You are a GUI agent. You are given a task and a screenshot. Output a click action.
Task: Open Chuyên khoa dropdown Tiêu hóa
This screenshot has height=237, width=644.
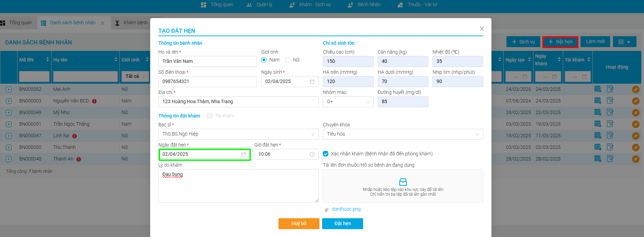(403, 134)
